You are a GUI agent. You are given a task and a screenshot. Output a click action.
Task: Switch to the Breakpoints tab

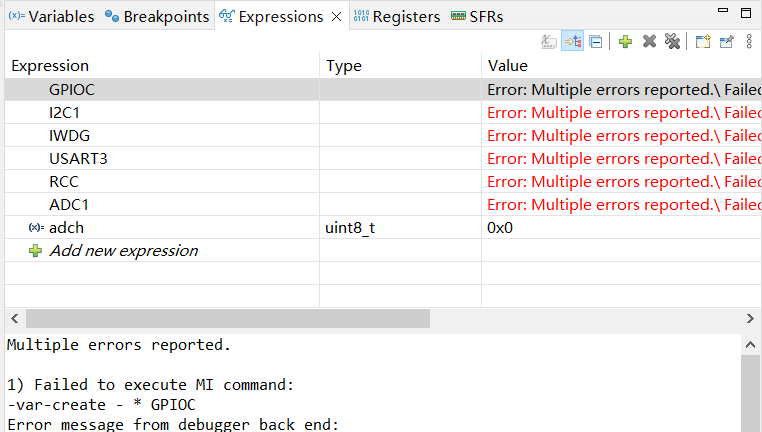point(157,17)
